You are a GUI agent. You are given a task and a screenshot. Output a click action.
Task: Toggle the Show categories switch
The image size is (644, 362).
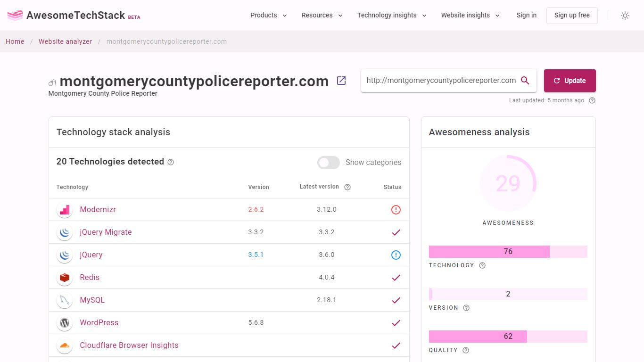coord(329,163)
